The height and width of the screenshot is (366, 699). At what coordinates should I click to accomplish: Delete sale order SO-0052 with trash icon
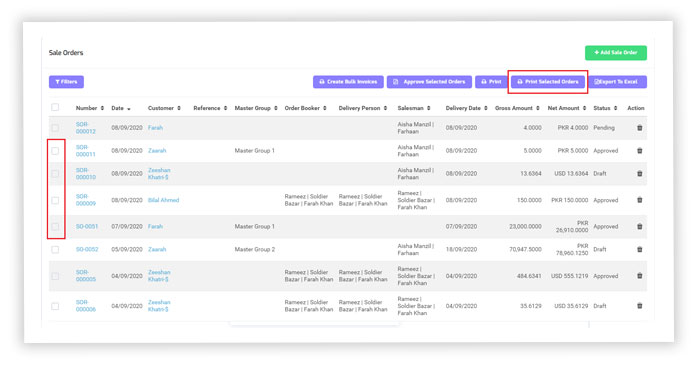(x=639, y=249)
